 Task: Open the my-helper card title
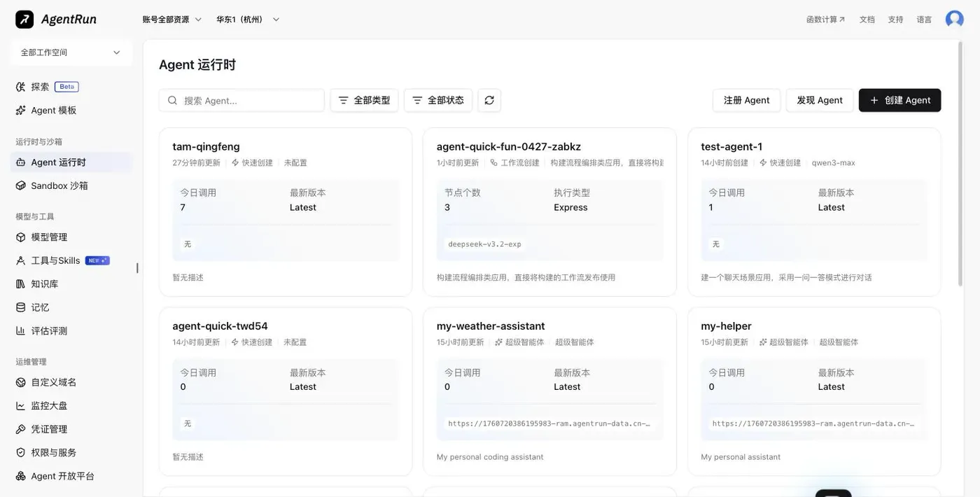pyautogui.click(x=726, y=325)
